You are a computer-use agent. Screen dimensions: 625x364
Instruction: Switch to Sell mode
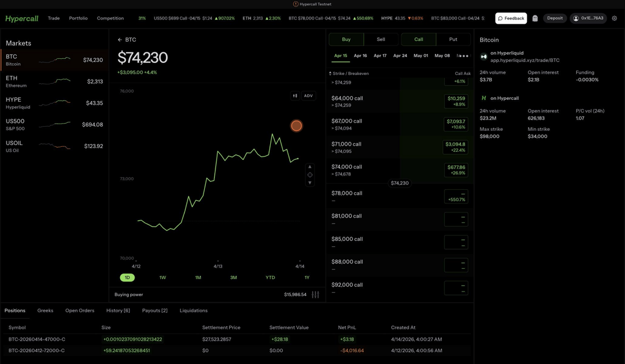(x=381, y=39)
